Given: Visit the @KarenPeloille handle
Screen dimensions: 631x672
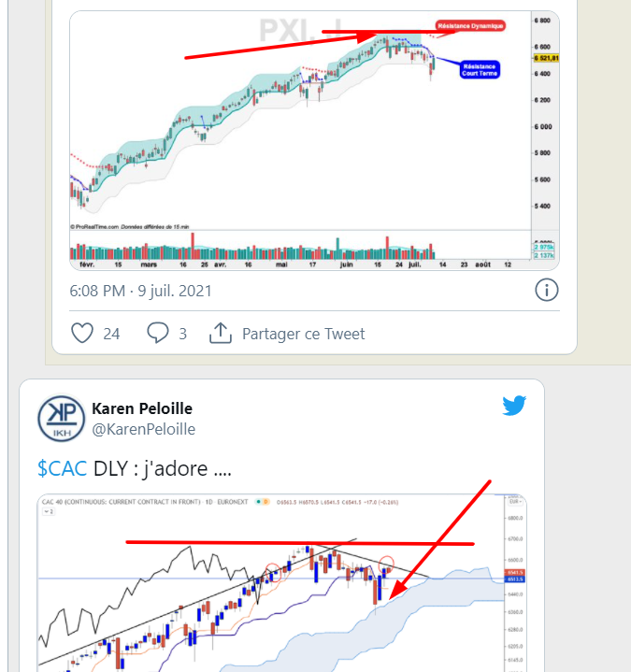Looking at the screenshot, I should click(x=143, y=429).
